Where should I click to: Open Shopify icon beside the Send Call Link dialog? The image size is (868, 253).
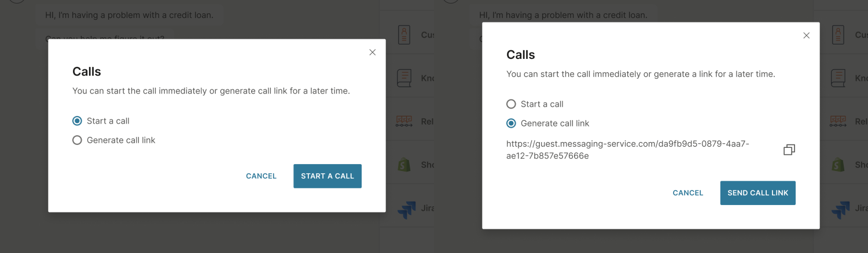[x=838, y=165]
